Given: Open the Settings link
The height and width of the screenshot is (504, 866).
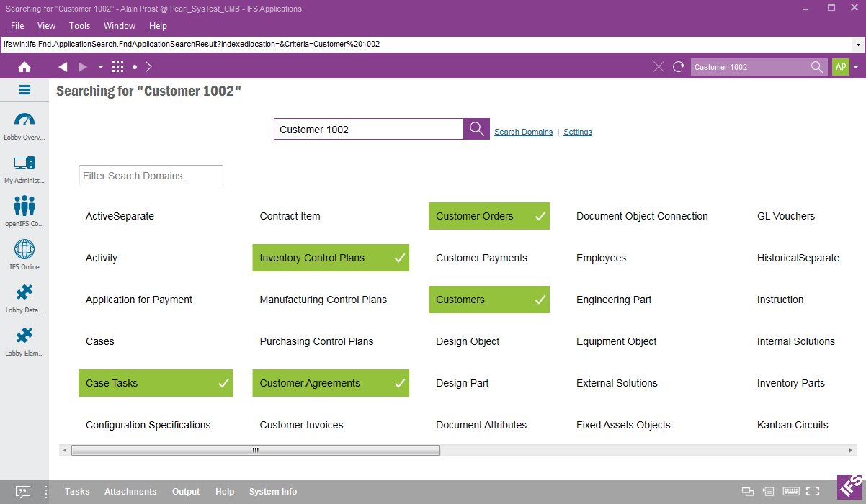Looking at the screenshot, I should 578,132.
